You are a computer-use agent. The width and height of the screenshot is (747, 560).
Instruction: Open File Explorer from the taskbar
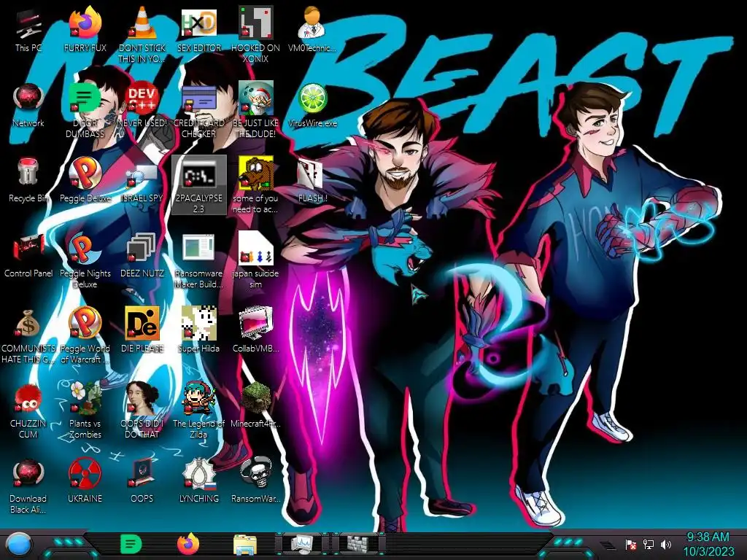245,545
